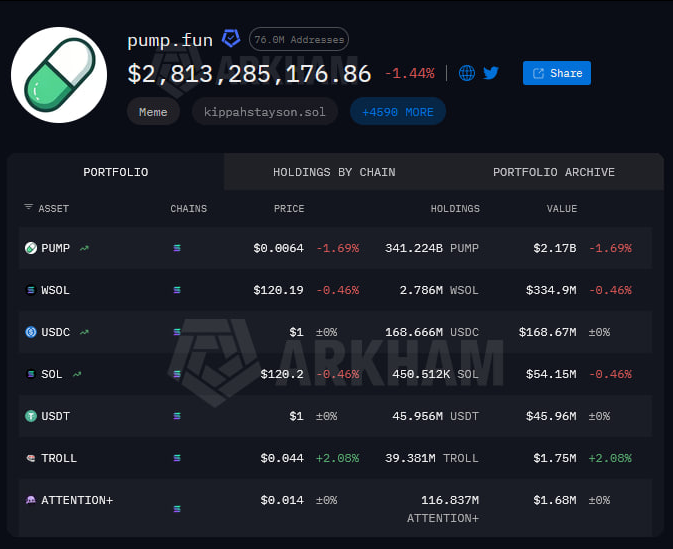Click holdings 341.224B PUMP

[x=432, y=248]
